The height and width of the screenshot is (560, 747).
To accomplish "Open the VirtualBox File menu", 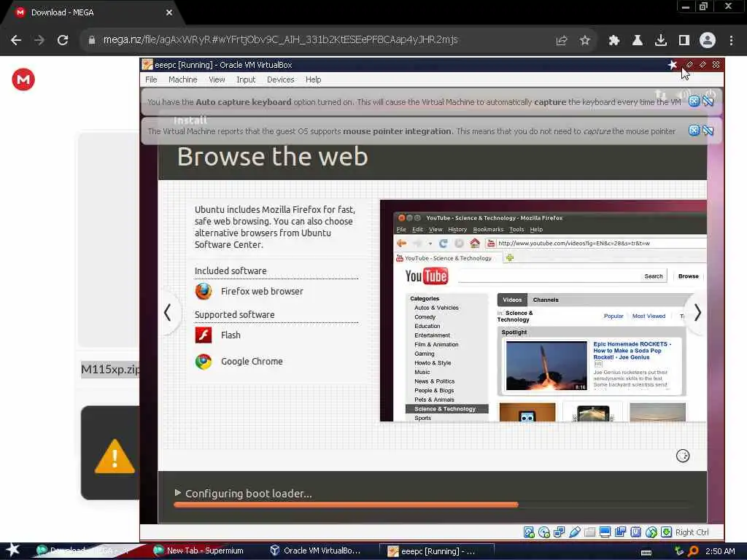I will (x=151, y=79).
